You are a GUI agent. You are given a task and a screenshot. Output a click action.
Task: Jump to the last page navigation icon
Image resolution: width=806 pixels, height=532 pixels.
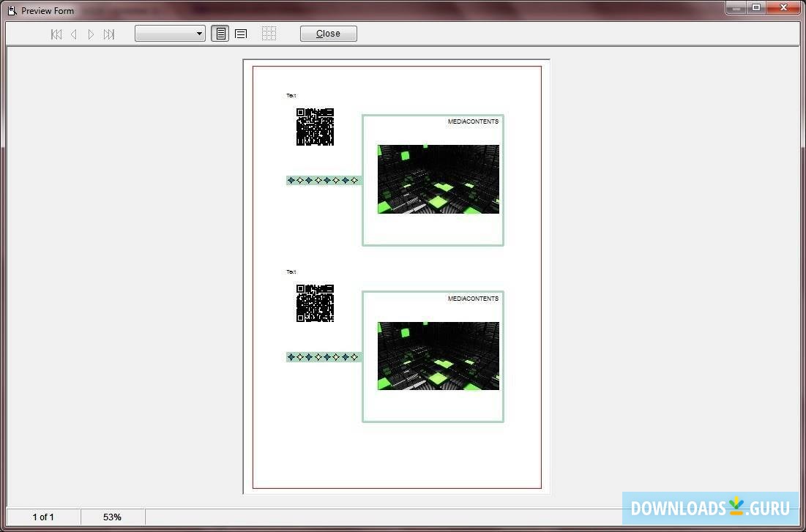pos(108,34)
